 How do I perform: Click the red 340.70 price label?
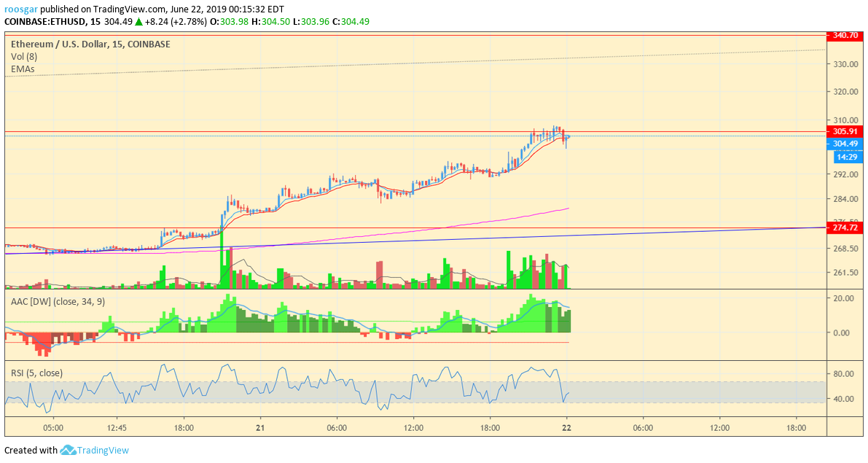845,36
